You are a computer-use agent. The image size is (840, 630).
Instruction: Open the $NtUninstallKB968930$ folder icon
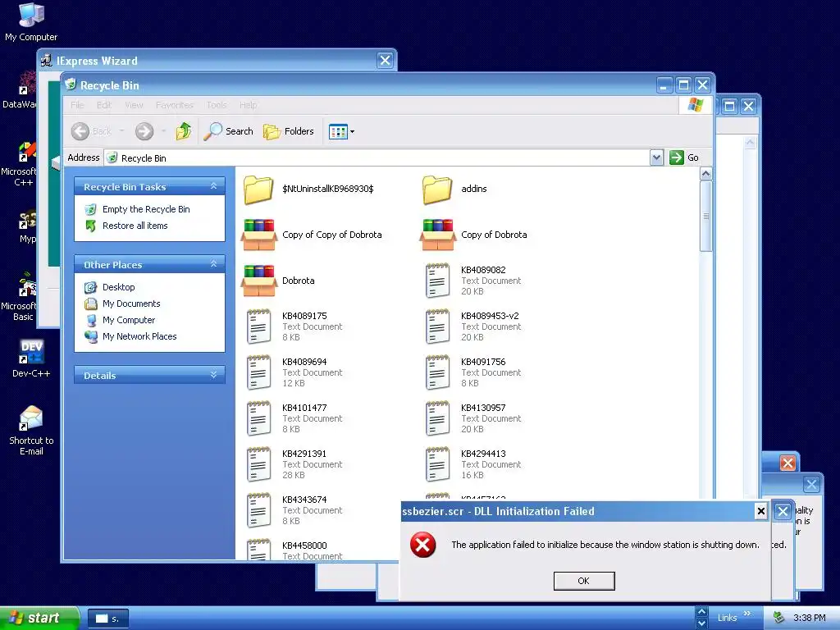(258, 189)
